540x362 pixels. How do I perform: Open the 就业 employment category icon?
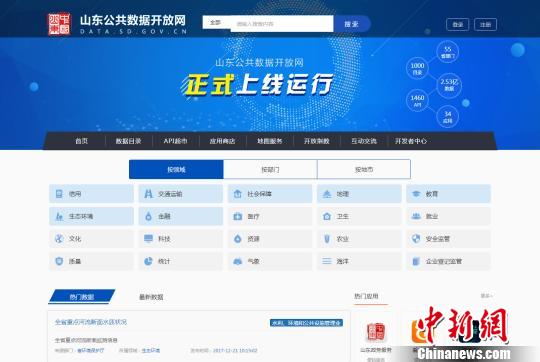click(416, 216)
